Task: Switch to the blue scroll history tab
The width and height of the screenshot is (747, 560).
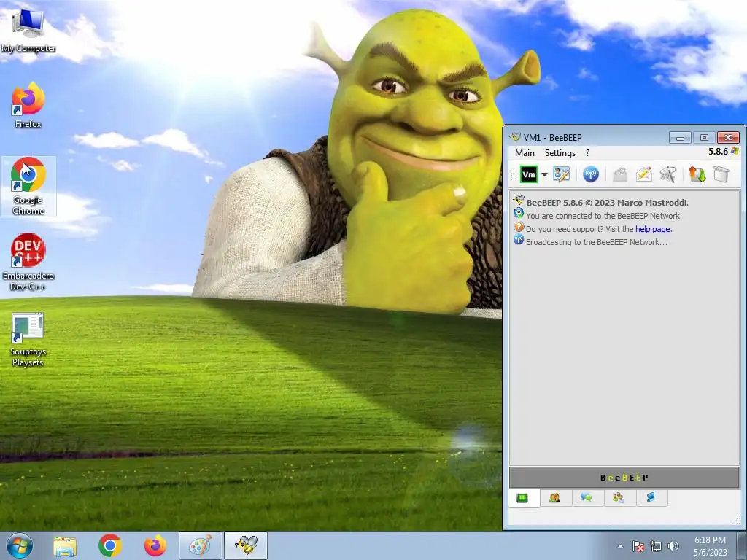Action: 650,498
